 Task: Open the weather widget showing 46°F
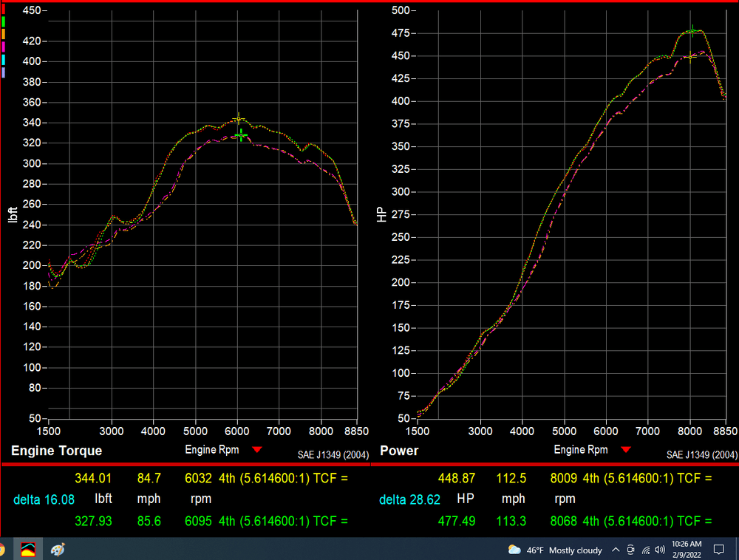pos(555,550)
